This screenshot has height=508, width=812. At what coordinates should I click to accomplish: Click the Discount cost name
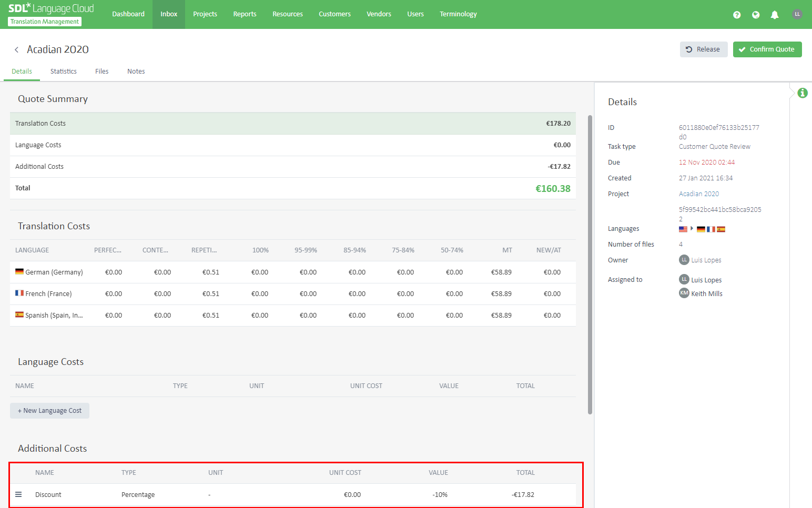48,495
